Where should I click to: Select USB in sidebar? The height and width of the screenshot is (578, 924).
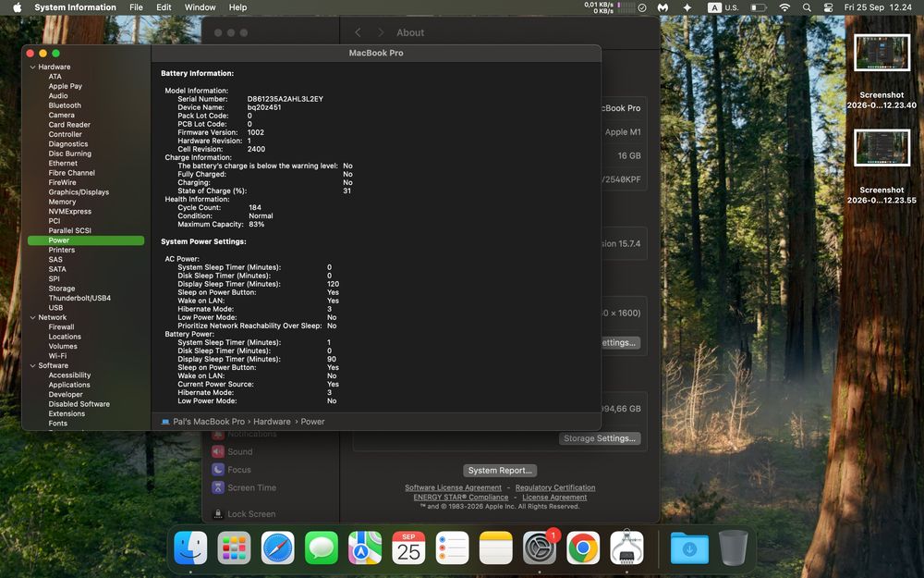(x=55, y=308)
